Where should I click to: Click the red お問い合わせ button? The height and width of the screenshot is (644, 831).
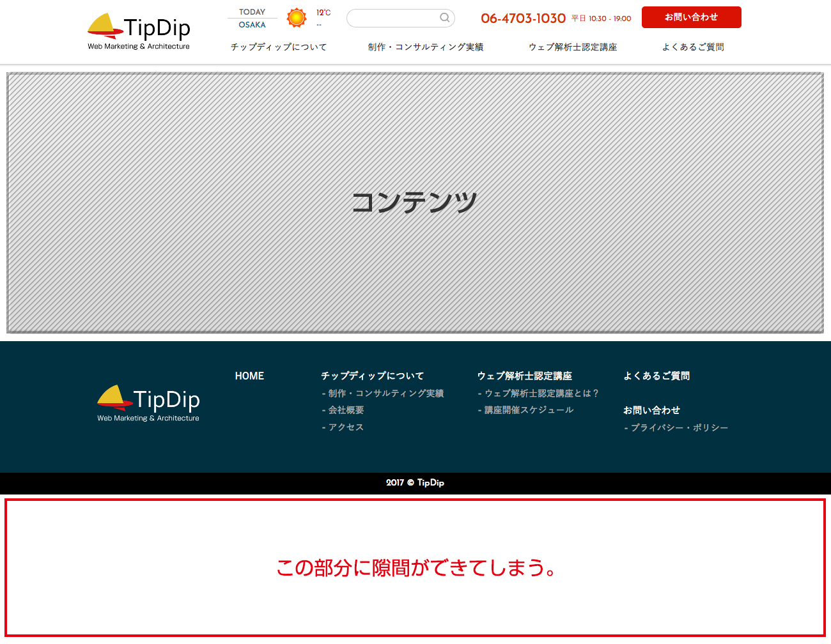(692, 17)
